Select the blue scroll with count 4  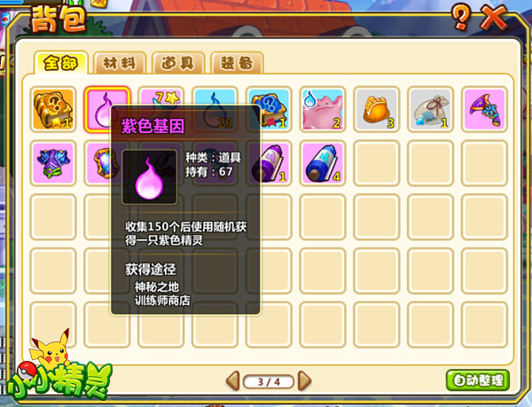(x=323, y=163)
